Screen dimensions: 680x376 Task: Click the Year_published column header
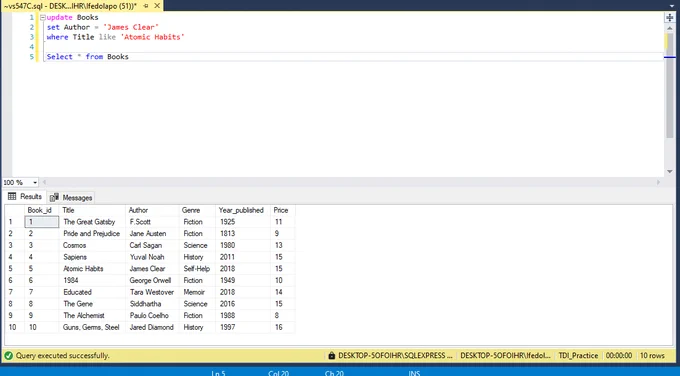[x=243, y=210]
